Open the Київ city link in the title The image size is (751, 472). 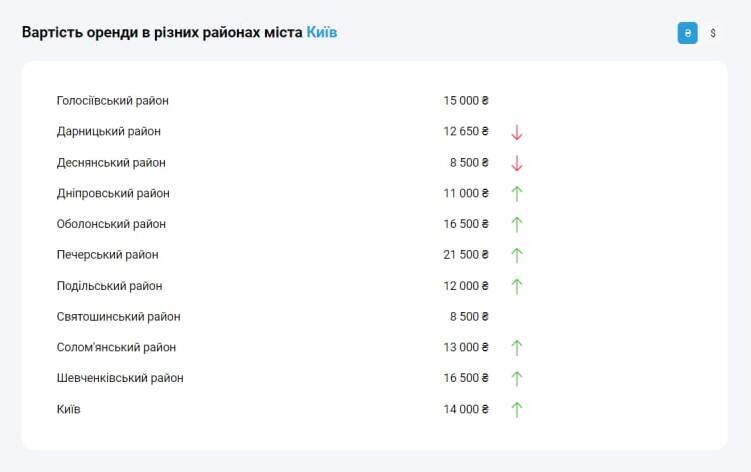coord(322,33)
